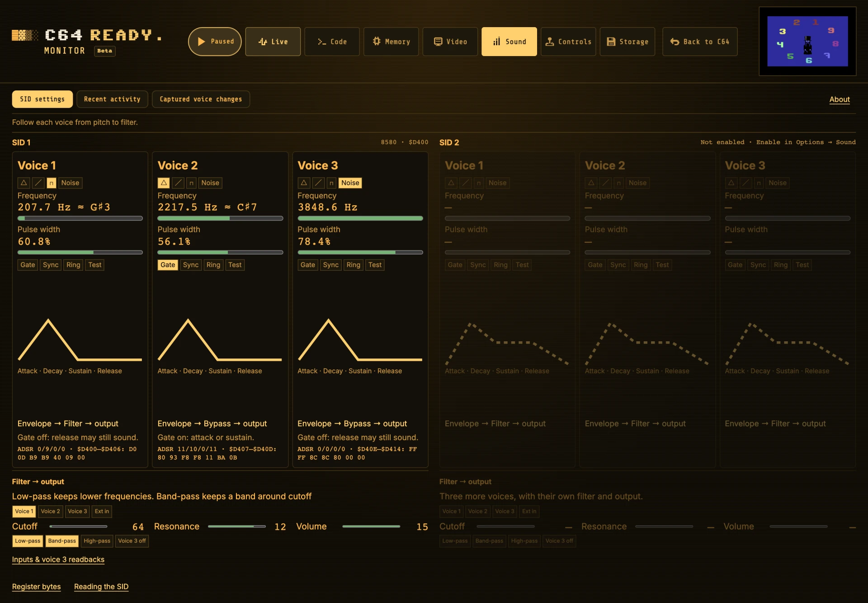
Task: Select pulse waveform for SID 1 Voice 2
Action: (x=192, y=183)
